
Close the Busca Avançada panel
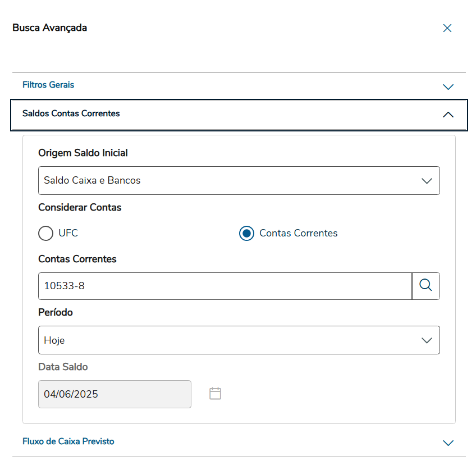pyautogui.click(x=447, y=28)
